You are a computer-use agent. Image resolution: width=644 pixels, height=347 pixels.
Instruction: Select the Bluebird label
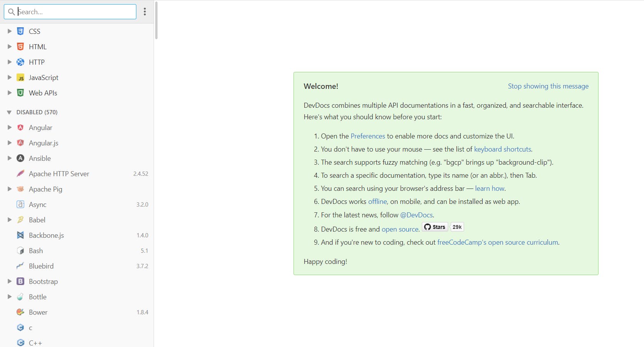pyautogui.click(x=41, y=266)
